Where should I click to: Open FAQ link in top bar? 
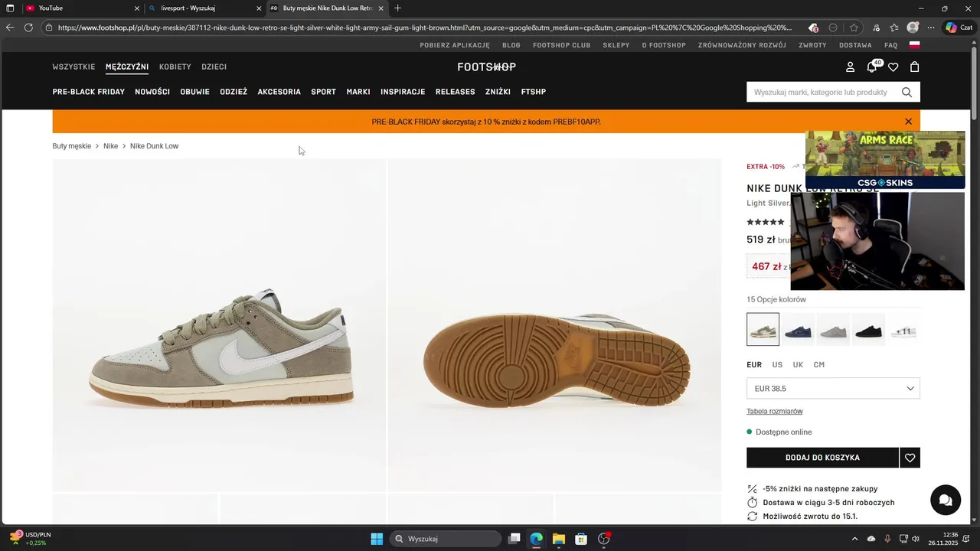[890, 45]
